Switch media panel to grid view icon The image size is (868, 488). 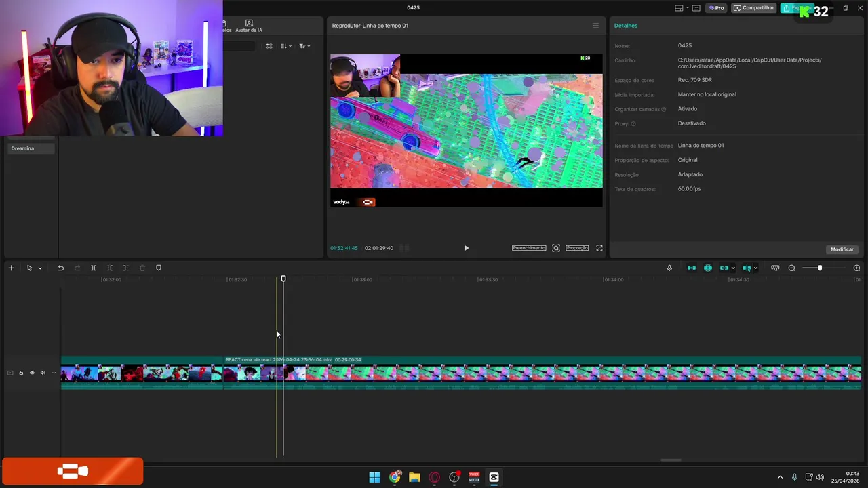click(x=269, y=46)
